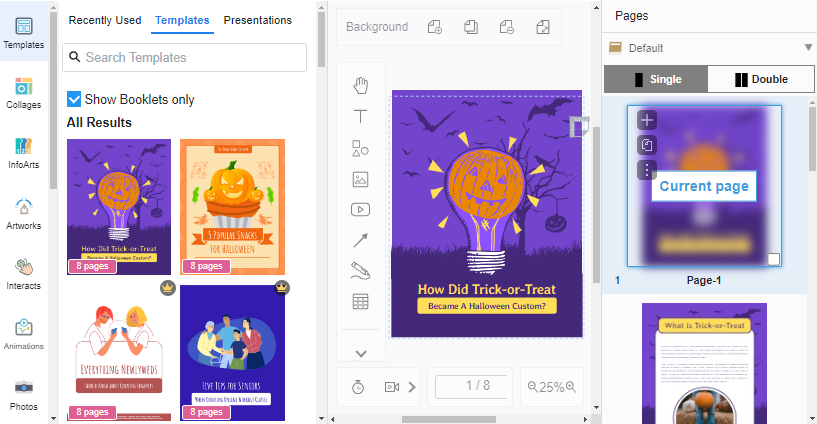Zoom out with the minus magnifier
Image resolution: width=817 pixels, height=424 pixels.
tap(533, 386)
